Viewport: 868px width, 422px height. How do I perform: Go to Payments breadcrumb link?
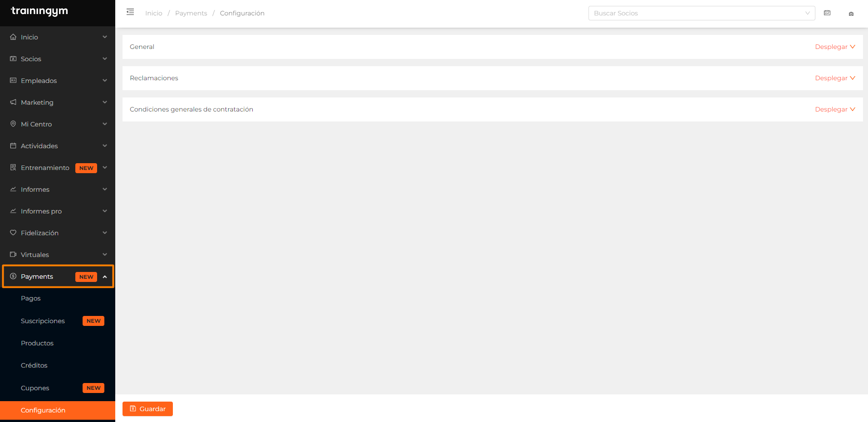[x=191, y=13]
